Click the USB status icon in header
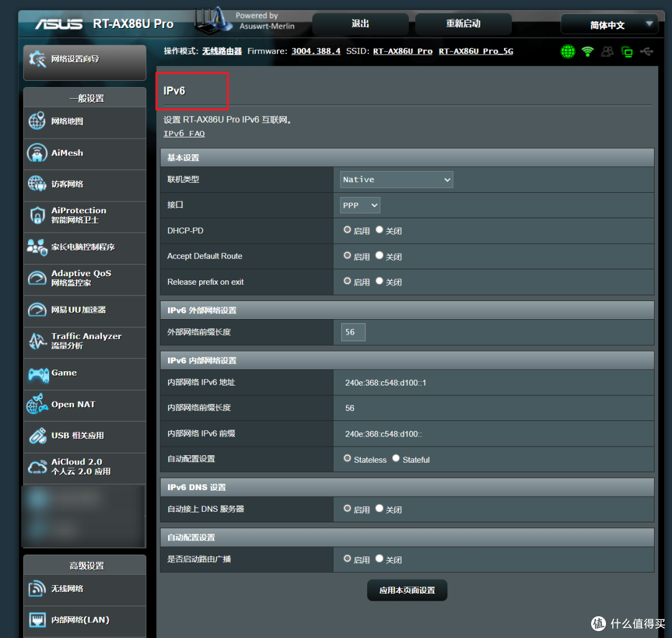This screenshot has width=672, height=638. [646, 52]
